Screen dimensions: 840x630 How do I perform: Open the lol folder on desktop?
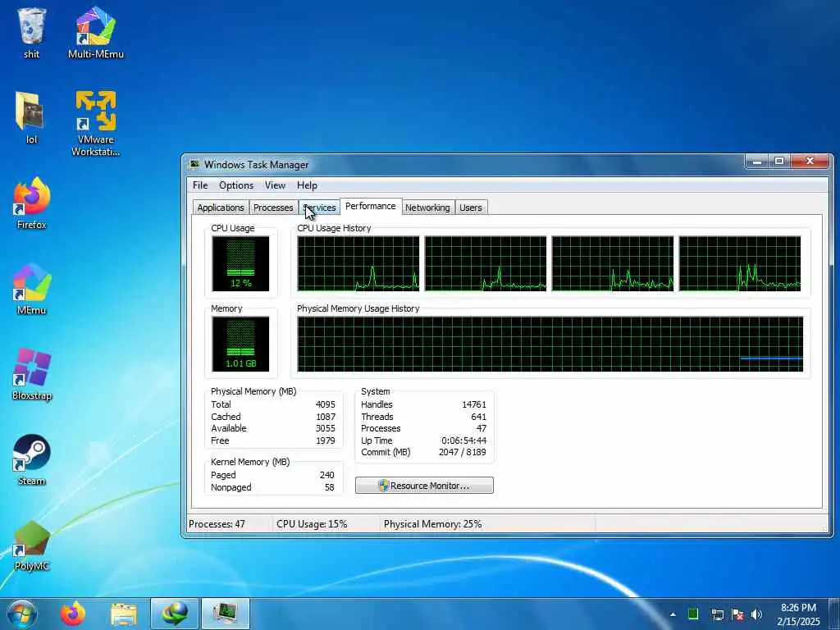tap(31, 116)
